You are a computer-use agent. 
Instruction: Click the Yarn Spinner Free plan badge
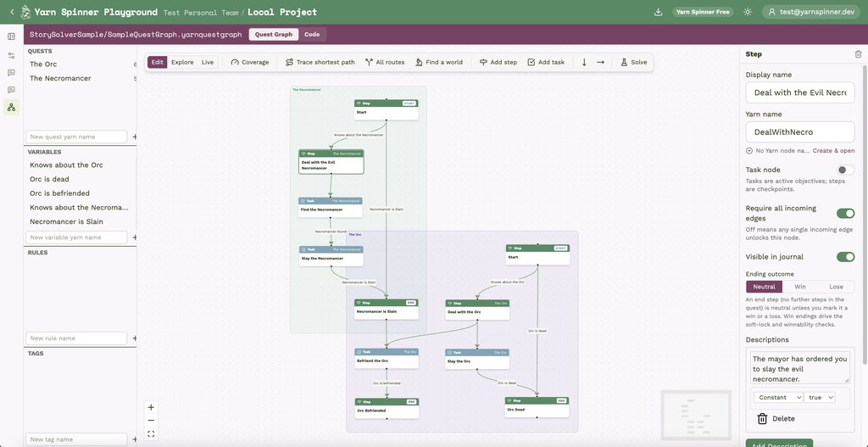pos(703,12)
